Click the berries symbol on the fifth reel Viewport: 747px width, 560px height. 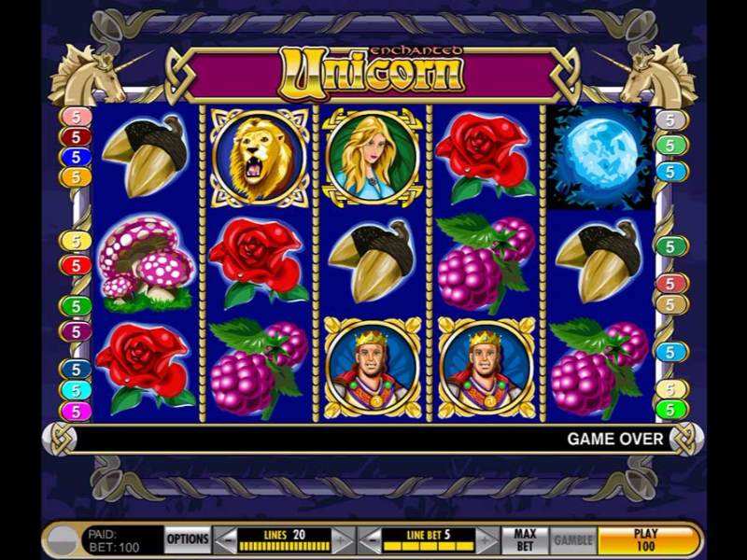click(x=599, y=368)
